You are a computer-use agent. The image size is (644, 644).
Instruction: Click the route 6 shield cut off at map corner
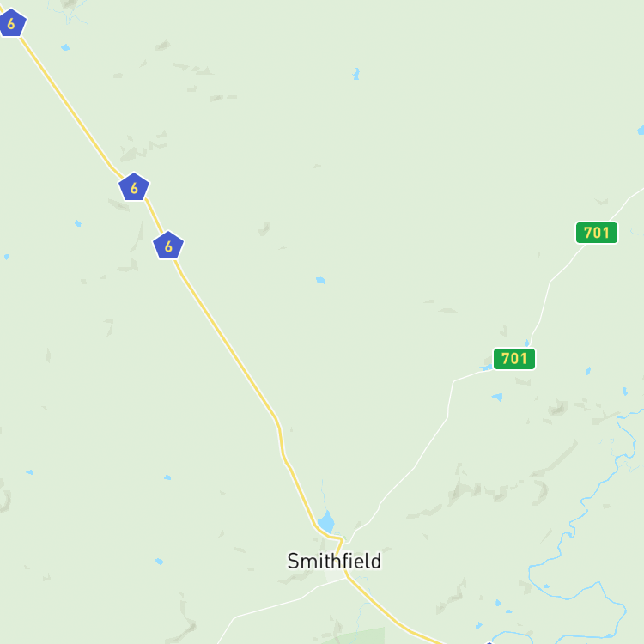[x=12, y=22]
